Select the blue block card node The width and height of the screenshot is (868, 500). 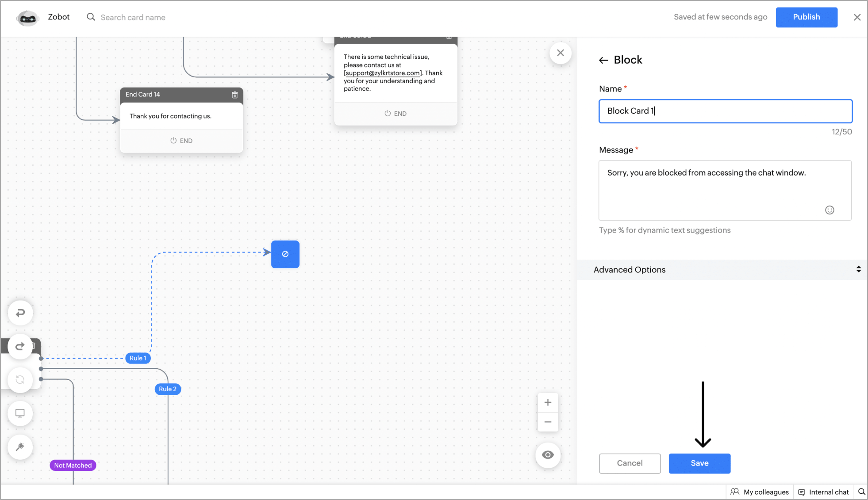coord(285,254)
